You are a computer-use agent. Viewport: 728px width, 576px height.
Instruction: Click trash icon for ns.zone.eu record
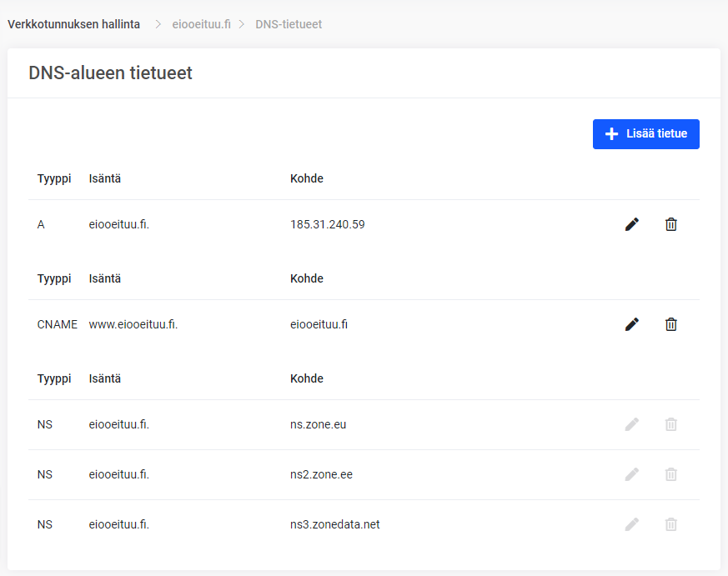(670, 424)
